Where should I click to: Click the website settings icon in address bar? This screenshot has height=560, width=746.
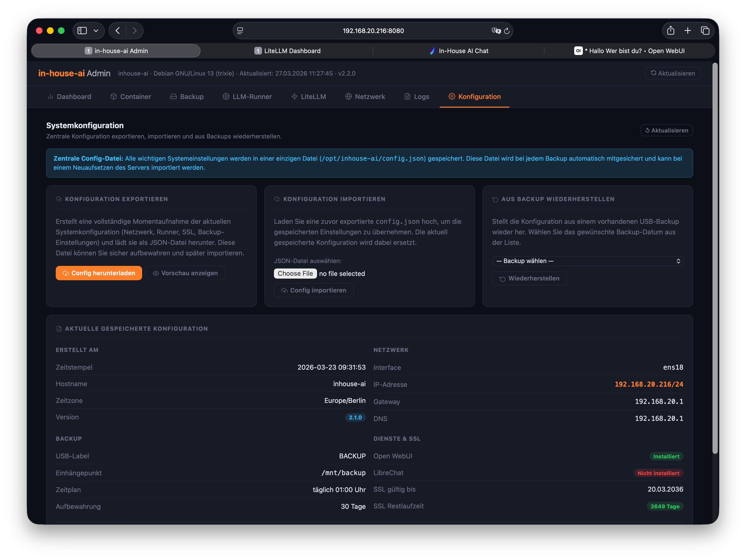pos(240,31)
